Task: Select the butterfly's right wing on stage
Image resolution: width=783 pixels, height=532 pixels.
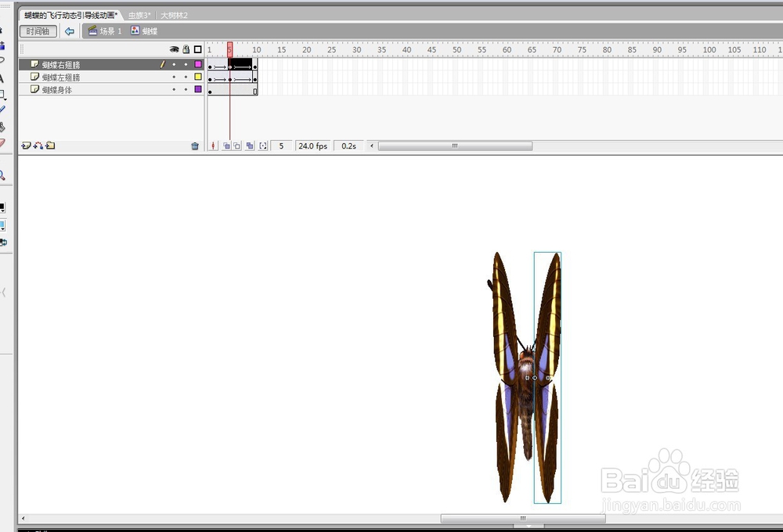Action: pyautogui.click(x=548, y=377)
